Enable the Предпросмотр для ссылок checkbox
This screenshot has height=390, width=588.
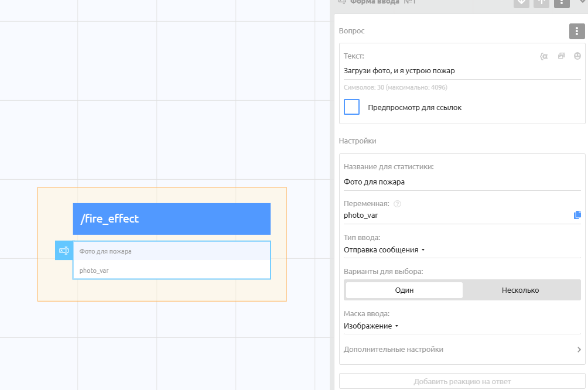pyautogui.click(x=351, y=107)
